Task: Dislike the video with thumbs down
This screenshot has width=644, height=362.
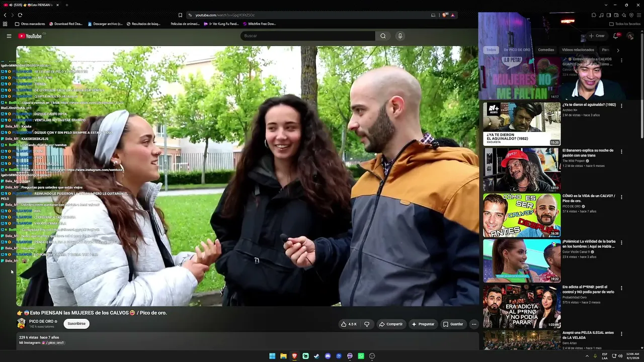Action: pos(367,324)
